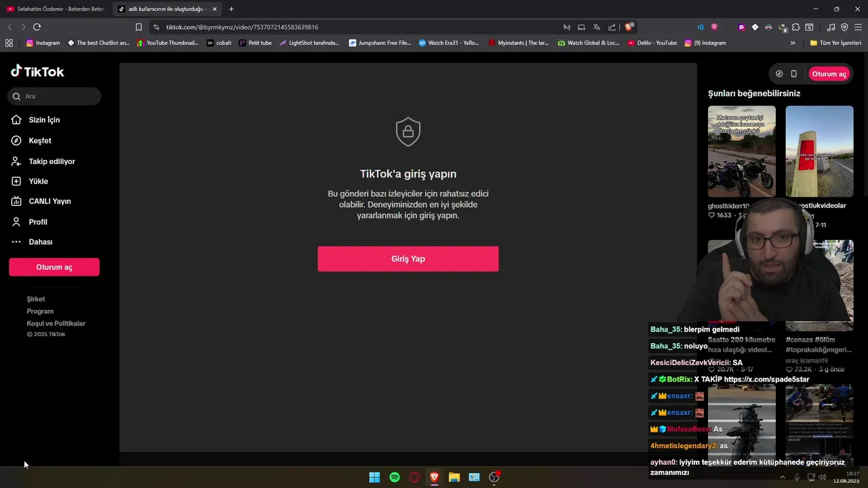
Task: Expand hidden bookmarks chevron
Action: pos(793,43)
